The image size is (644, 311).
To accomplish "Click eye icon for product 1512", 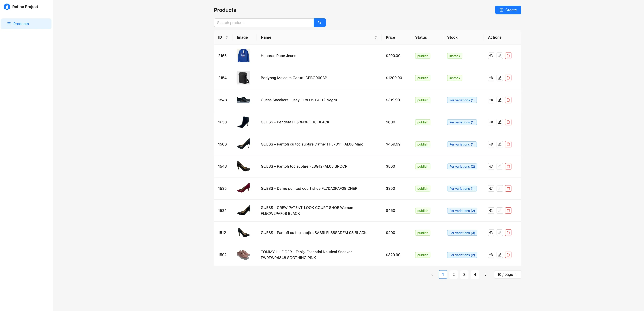I will click(491, 233).
